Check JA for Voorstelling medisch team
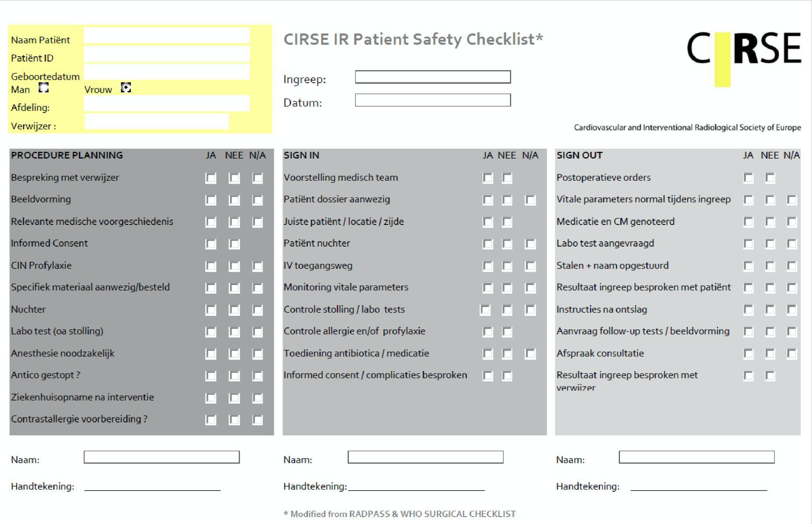The image size is (812, 524). [x=488, y=178]
